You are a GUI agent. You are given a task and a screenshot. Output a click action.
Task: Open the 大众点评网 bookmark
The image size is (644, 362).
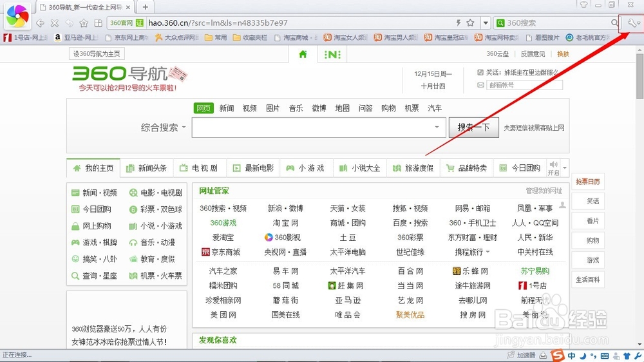pos(177,37)
